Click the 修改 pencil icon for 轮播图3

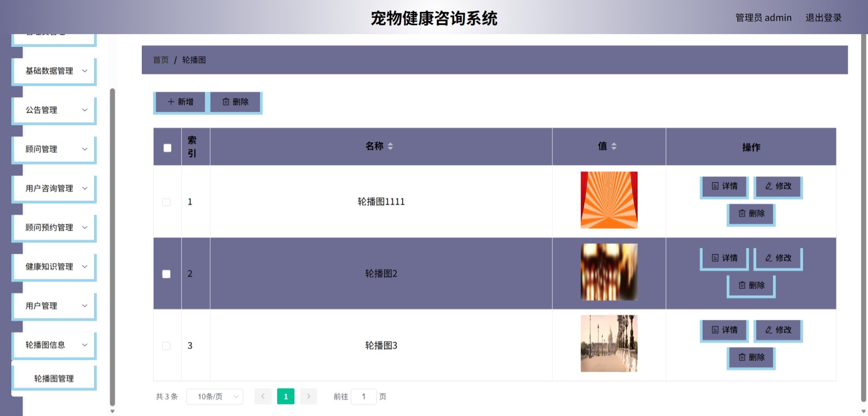coord(769,330)
